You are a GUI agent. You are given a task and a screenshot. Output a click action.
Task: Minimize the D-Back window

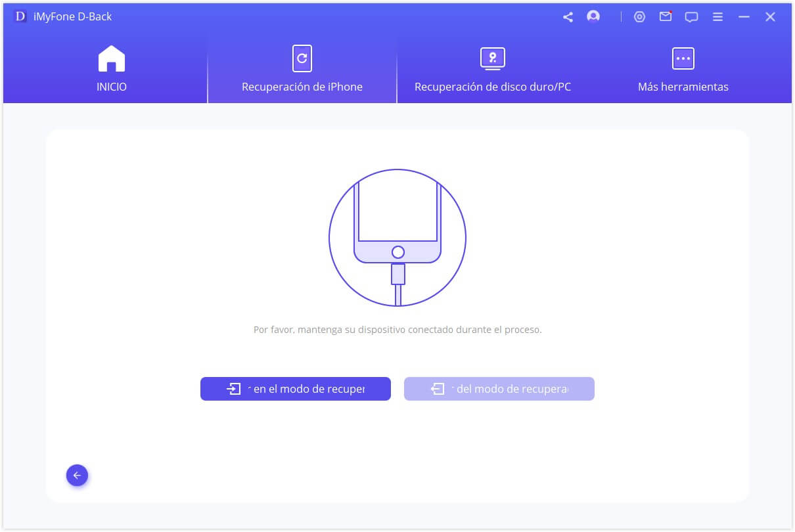[x=744, y=17]
